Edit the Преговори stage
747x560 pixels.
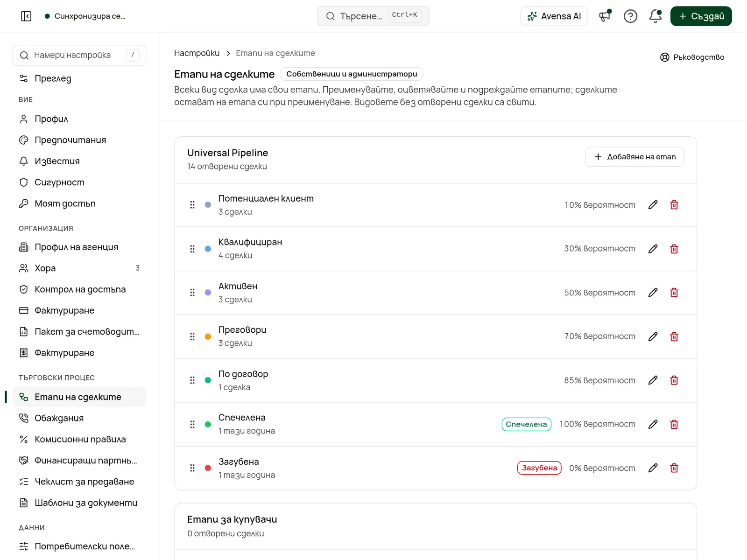pyautogui.click(x=653, y=336)
